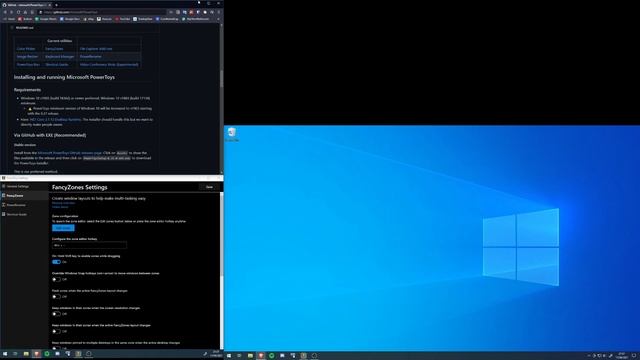Click the blue Edit zones button
The width and height of the screenshot is (640, 360).
click(x=63, y=228)
